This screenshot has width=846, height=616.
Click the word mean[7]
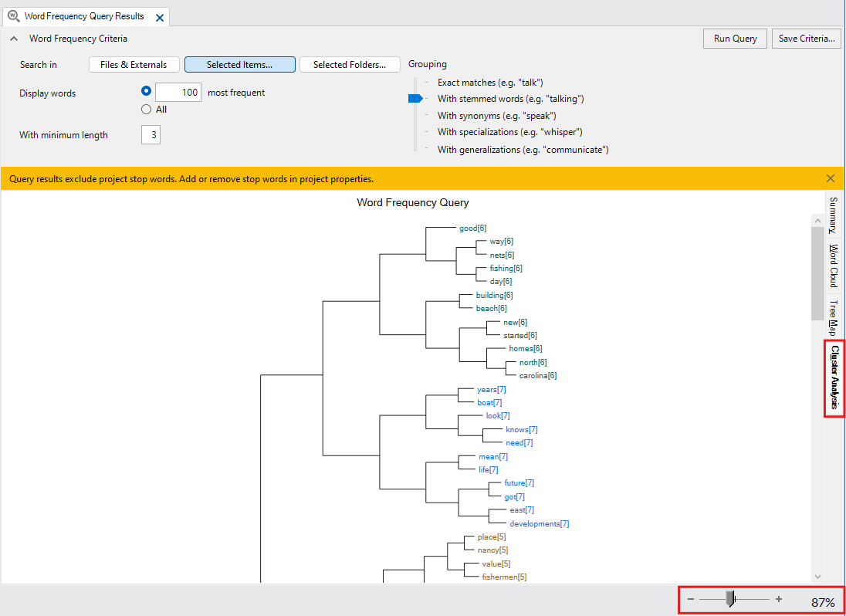tap(493, 456)
